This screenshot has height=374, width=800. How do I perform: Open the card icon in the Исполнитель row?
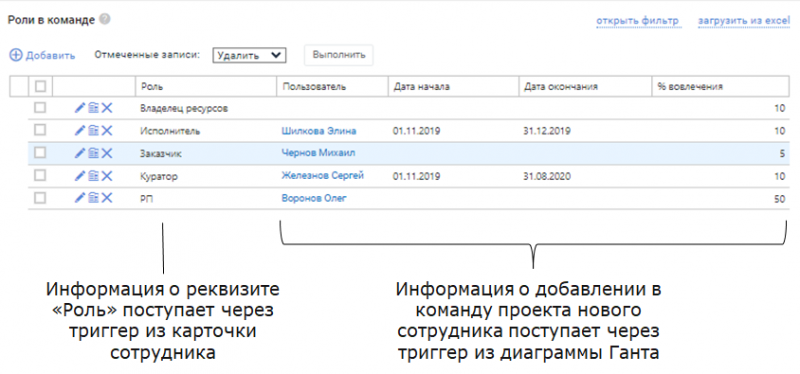point(93,131)
